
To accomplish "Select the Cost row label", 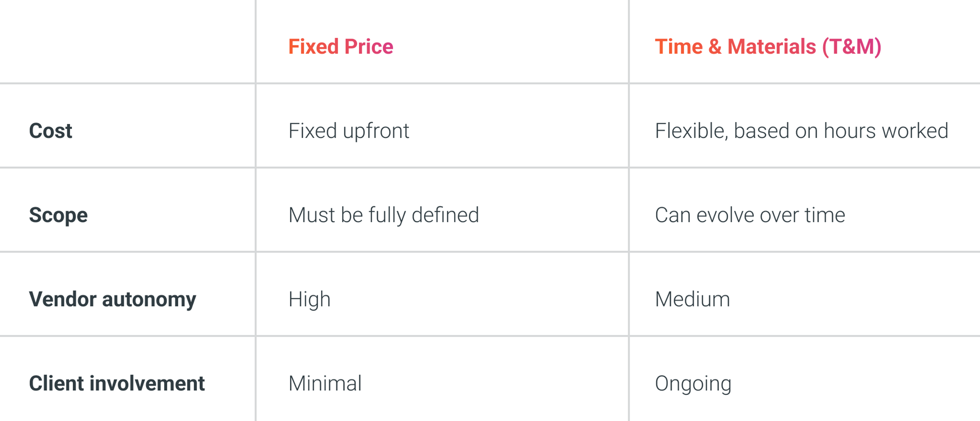I will coord(51,131).
